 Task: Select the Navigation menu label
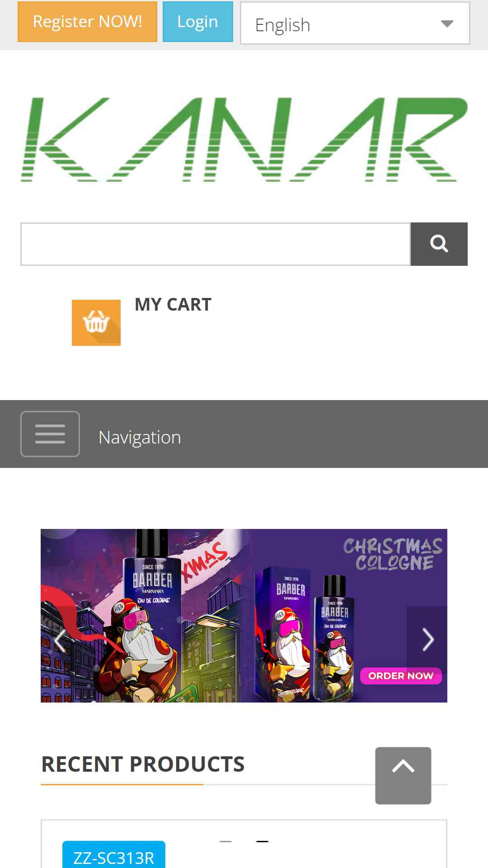[140, 437]
